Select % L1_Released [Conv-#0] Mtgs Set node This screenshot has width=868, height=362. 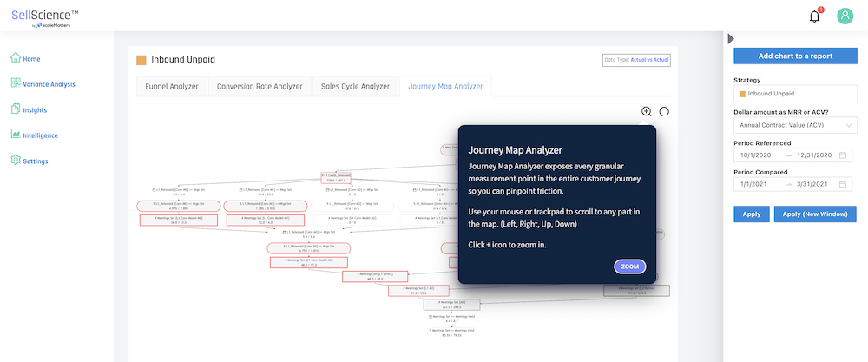178,206
